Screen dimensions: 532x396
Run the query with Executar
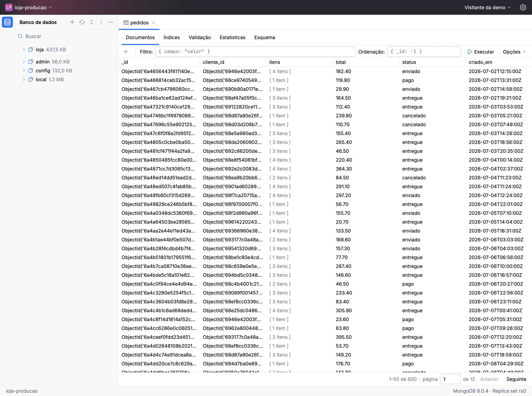point(481,52)
